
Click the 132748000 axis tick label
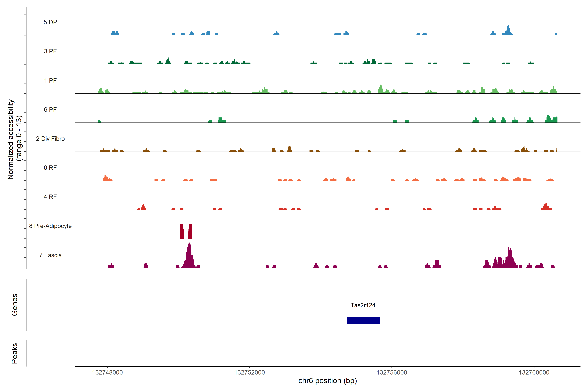click(107, 372)
